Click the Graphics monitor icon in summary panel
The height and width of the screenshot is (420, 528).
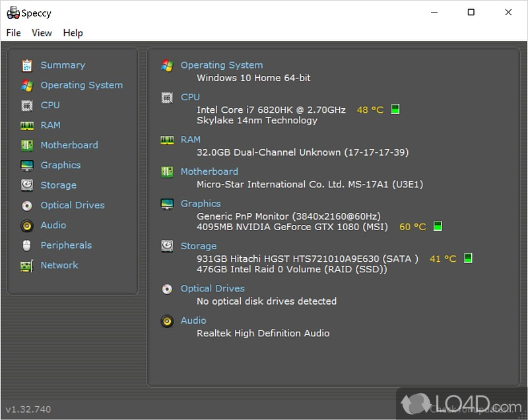tap(167, 204)
